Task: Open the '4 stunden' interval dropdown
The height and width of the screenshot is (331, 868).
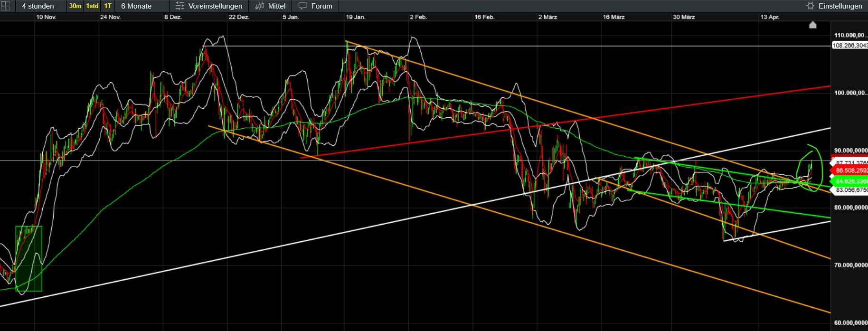Action: (x=38, y=6)
